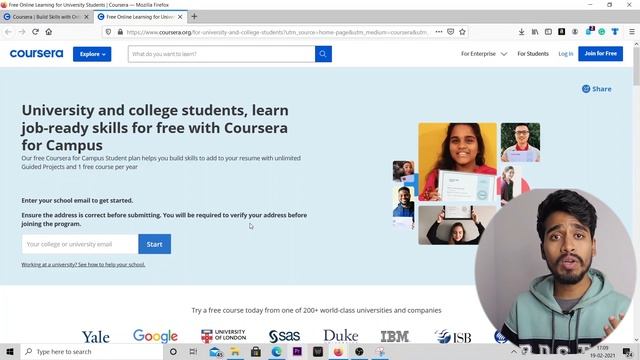This screenshot has height=360, width=640.
Task: Click the Google logo
Action: [x=155, y=336]
